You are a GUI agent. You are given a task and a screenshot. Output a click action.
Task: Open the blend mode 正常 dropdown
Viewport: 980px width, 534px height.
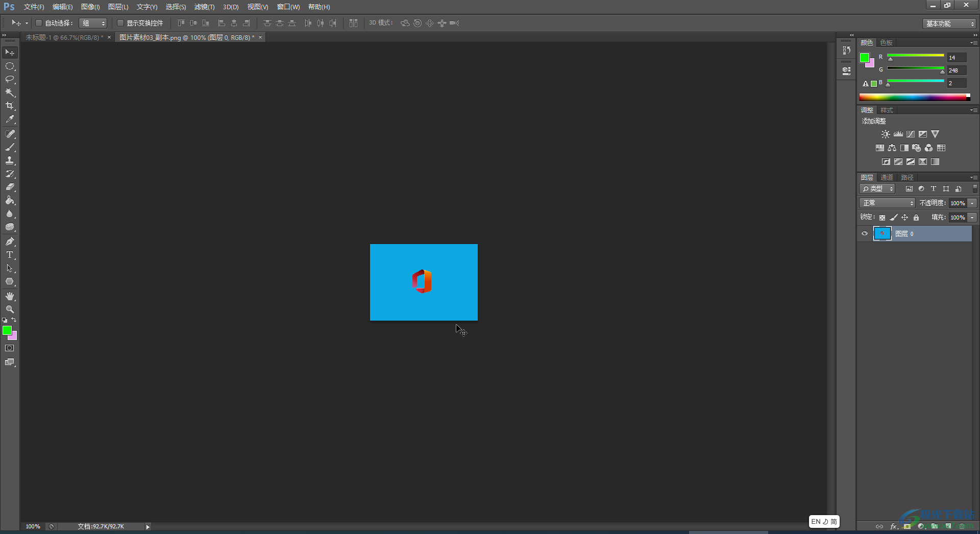(887, 203)
